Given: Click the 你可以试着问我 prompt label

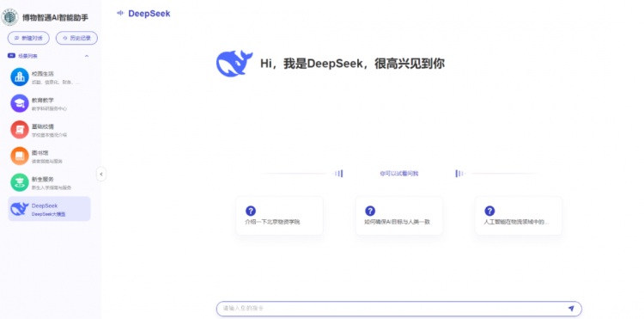Looking at the screenshot, I should [399, 174].
